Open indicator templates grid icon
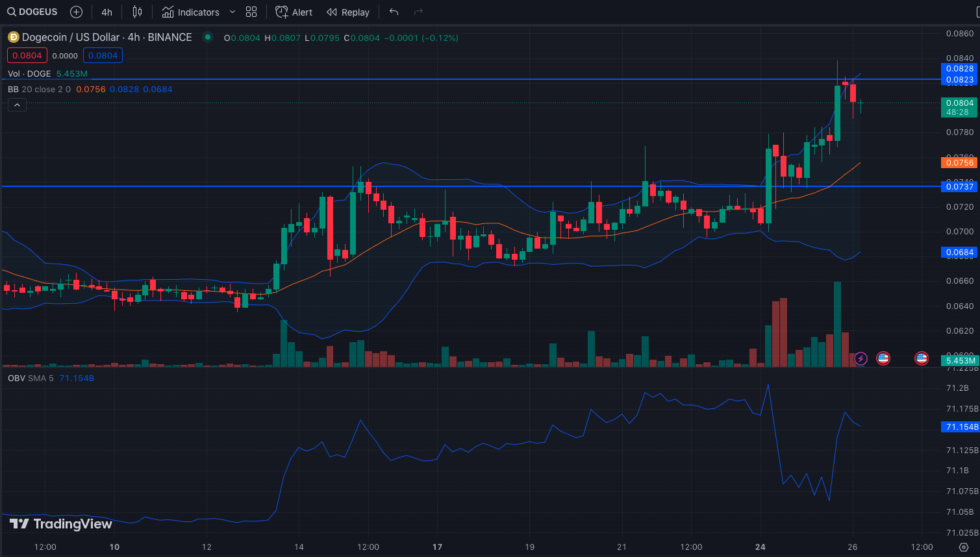This screenshot has width=980, height=557. (x=251, y=12)
